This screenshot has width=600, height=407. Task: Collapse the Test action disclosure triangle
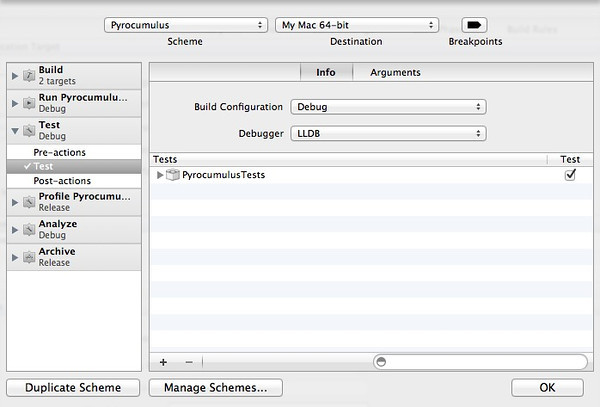click(x=15, y=131)
